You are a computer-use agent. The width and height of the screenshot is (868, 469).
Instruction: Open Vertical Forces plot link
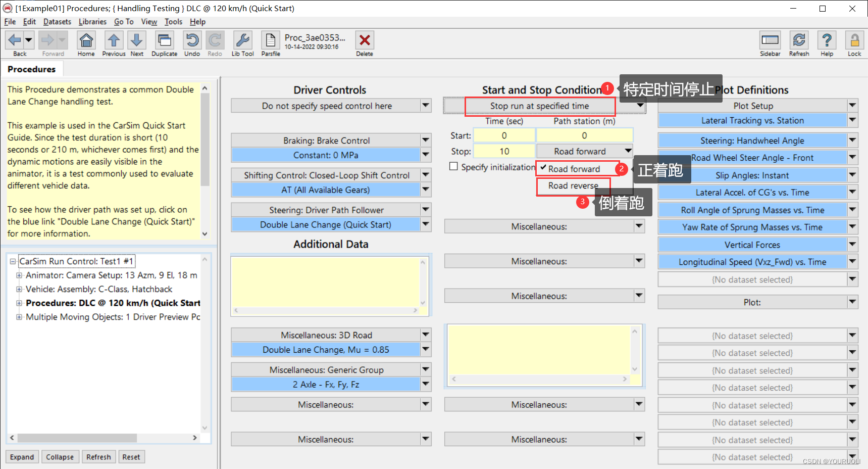pos(752,245)
